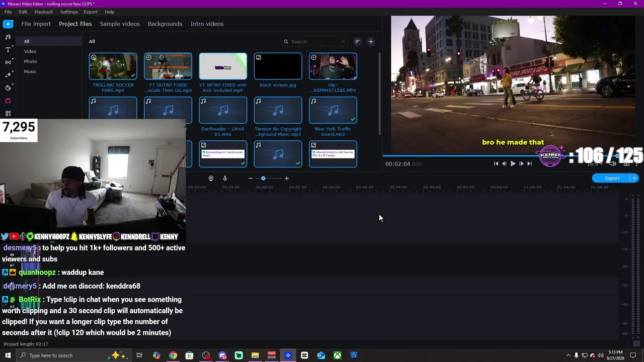The width and height of the screenshot is (644, 362).
Task: Click the microphone voice-over record icon
Action: [225, 178]
